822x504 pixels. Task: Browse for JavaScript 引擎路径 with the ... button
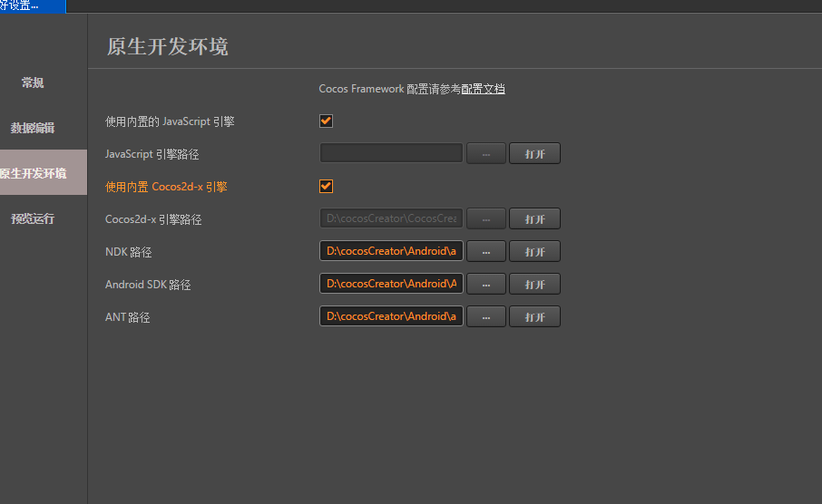click(x=486, y=153)
